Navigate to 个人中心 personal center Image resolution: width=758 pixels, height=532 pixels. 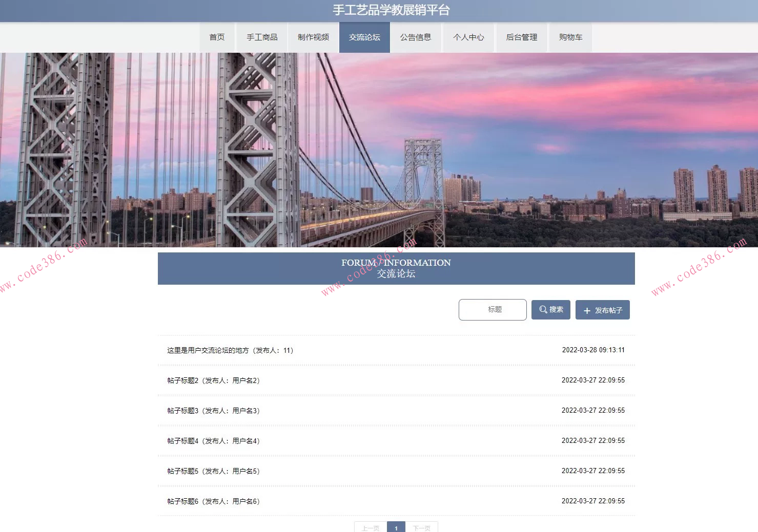tap(468, 37)
